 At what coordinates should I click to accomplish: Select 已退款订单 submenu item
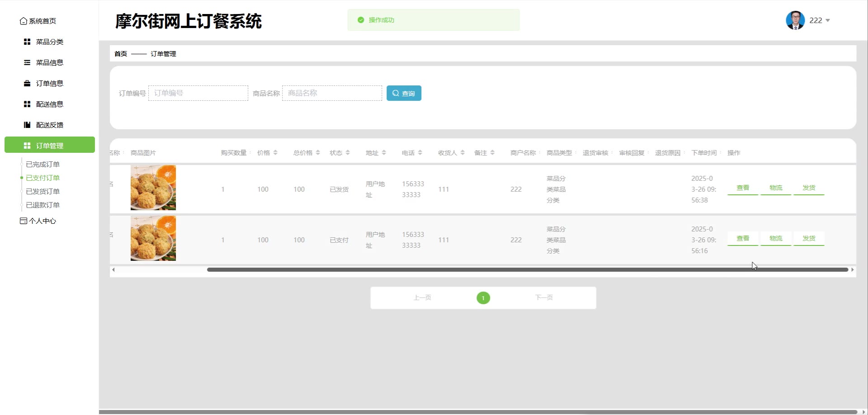pos(42,205)
